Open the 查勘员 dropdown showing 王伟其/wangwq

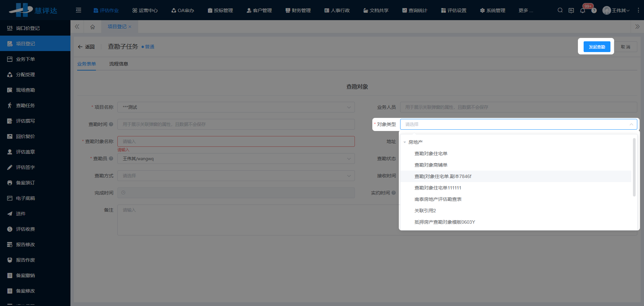236,158
